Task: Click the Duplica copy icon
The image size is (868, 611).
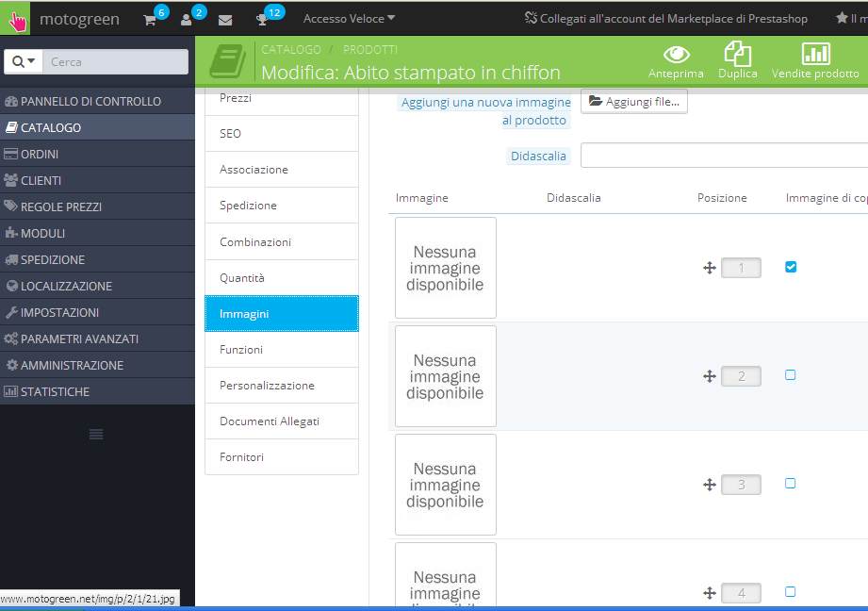Action: pyautogui.click(x=737, y=54)
